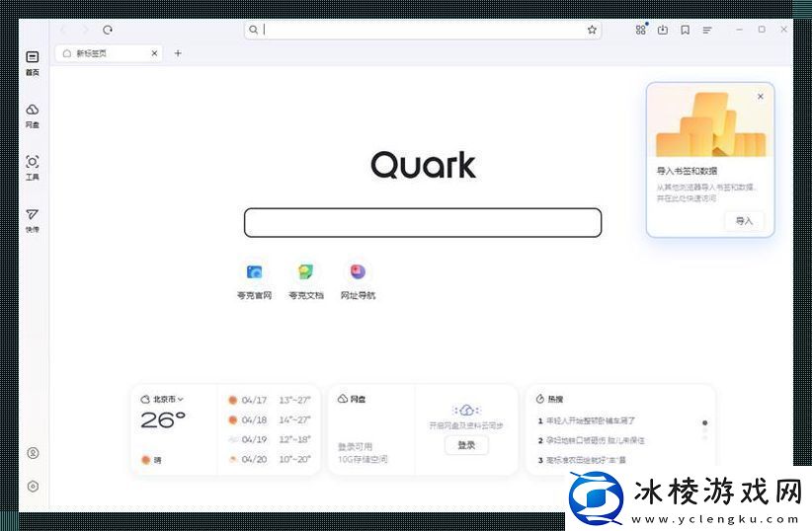
Task: Close the 新标签页 tab
Action: (x=154, y=53)
